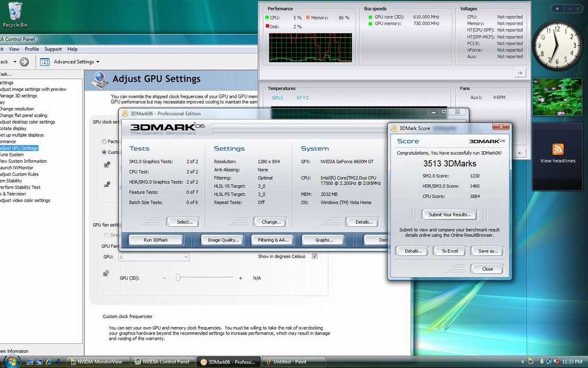Open Graphs... tool
Image resolution: width=588 pixels, height=368 pixels.
click(323, 240)
